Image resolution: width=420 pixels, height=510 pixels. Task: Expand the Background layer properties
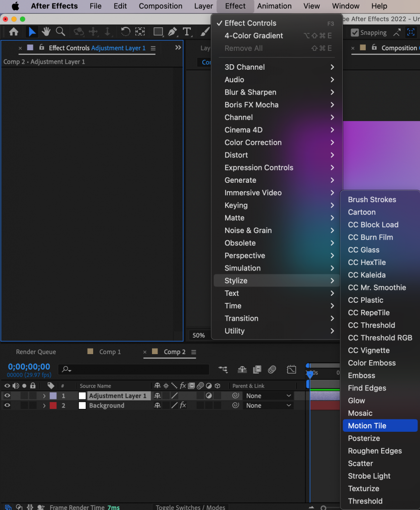(43, 405)
